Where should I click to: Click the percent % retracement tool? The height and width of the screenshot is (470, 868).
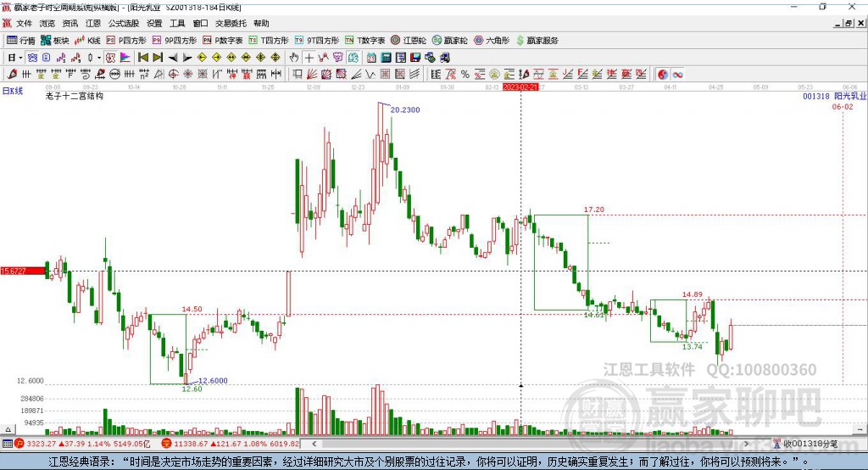[465, 75]
